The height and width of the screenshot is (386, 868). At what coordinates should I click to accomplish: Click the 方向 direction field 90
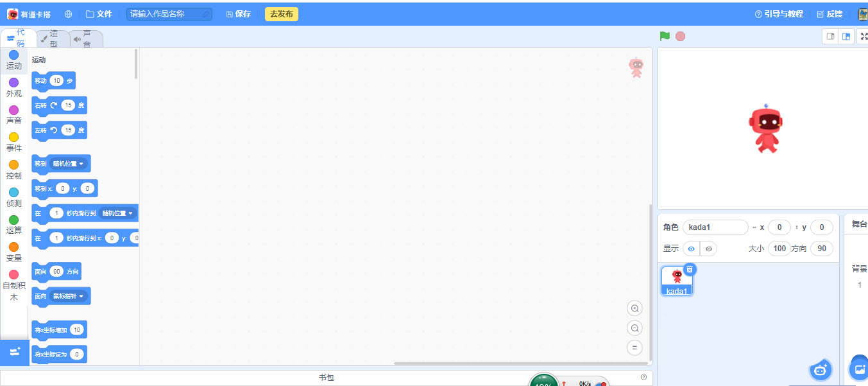(822, 249)
